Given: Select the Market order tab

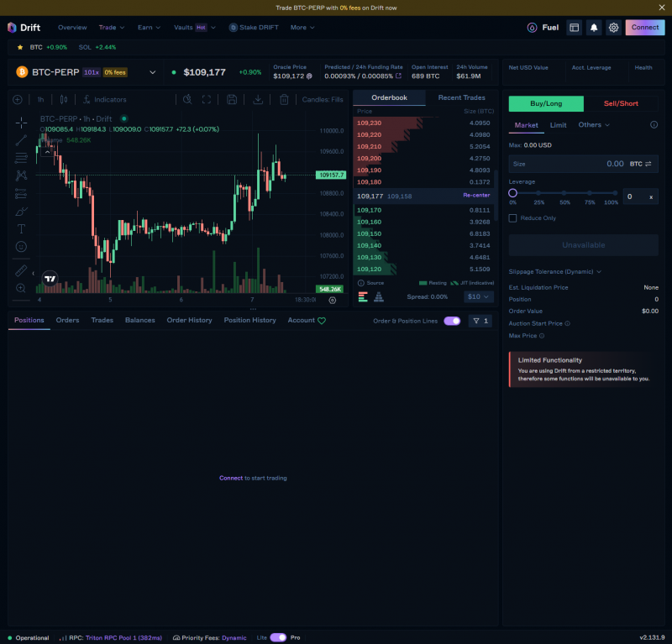Looking at the screenshot, I should point(526,125).
